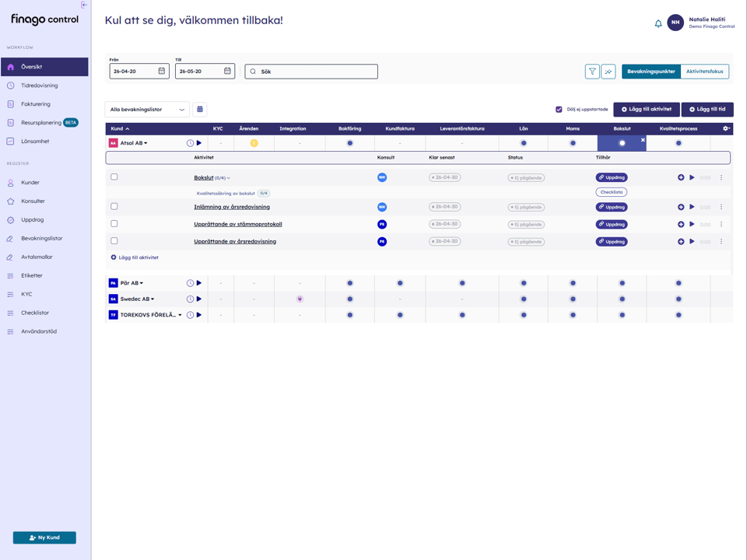The image size is (747, 560).
Task: Open the filter icon above the table
Action: [x=592, y=71]
